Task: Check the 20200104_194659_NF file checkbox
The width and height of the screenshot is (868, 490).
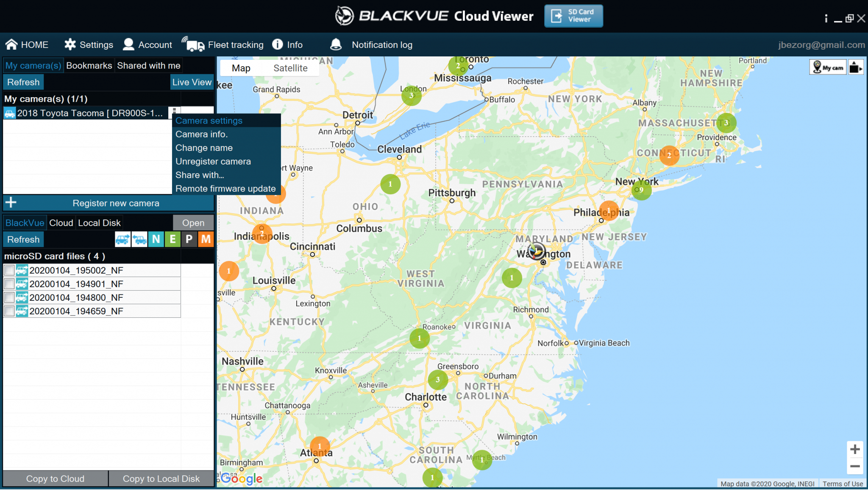Action: tap(9, 311)
